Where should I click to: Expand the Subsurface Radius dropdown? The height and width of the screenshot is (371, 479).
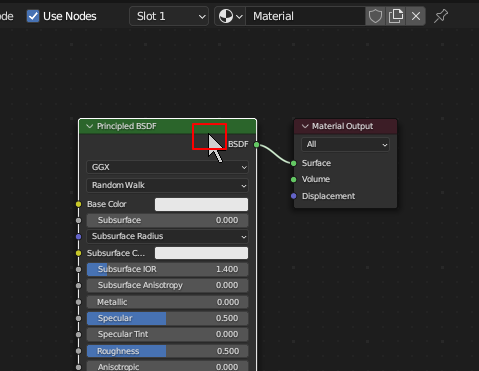pyautogui.click(x=167, y=236)
